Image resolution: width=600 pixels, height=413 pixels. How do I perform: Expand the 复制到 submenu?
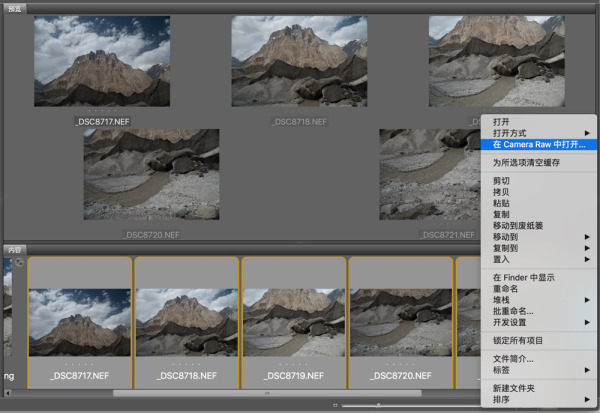coord(538,248)
